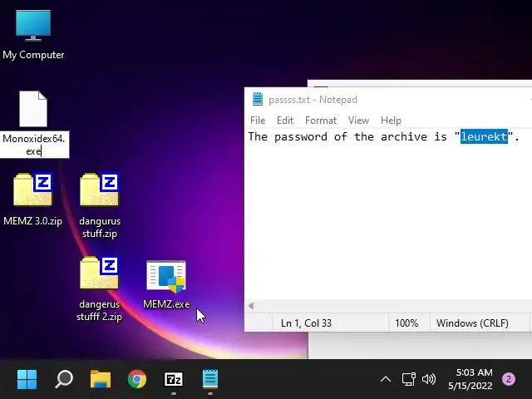Open the Format menu in Notepad

[x=321, y=121]
